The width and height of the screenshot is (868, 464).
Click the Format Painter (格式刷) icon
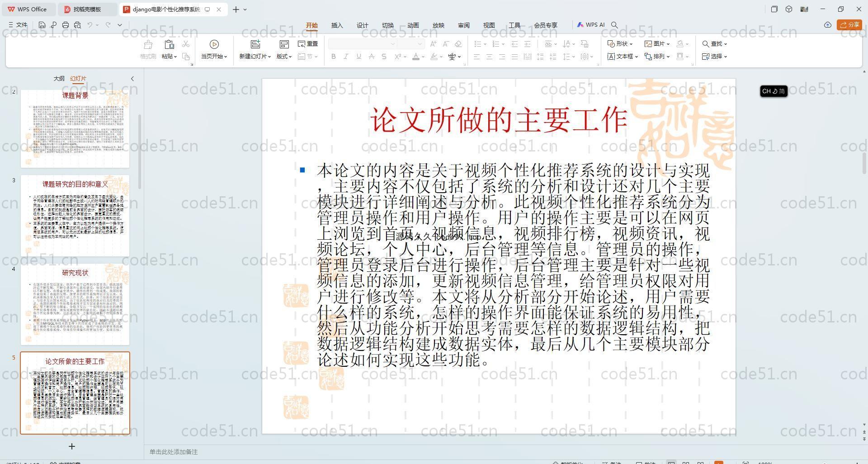[x=148, y=44]
